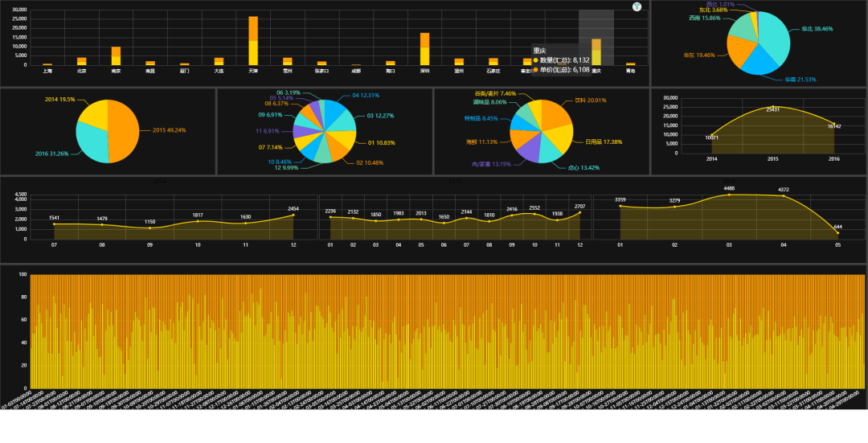This screenshot has width=868, height=443.
Task: Click the filter funnel icon on the bar chart
Action: coord(637,6)
